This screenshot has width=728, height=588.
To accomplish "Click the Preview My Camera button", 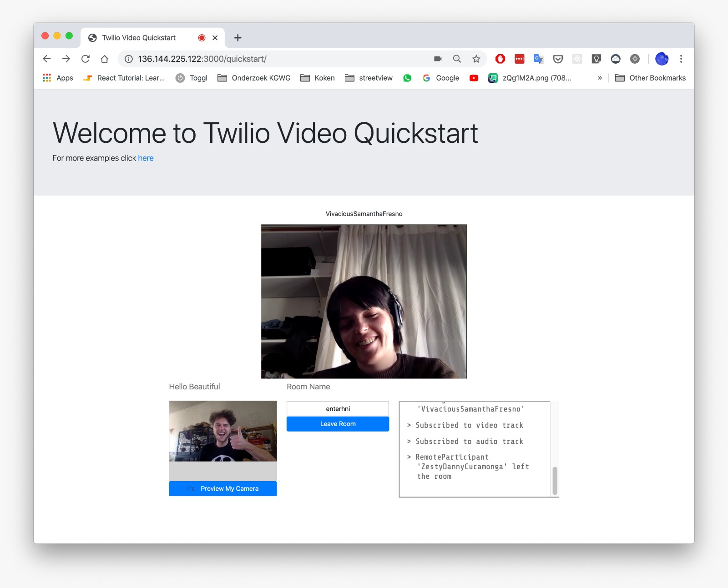I will point(223,488).
